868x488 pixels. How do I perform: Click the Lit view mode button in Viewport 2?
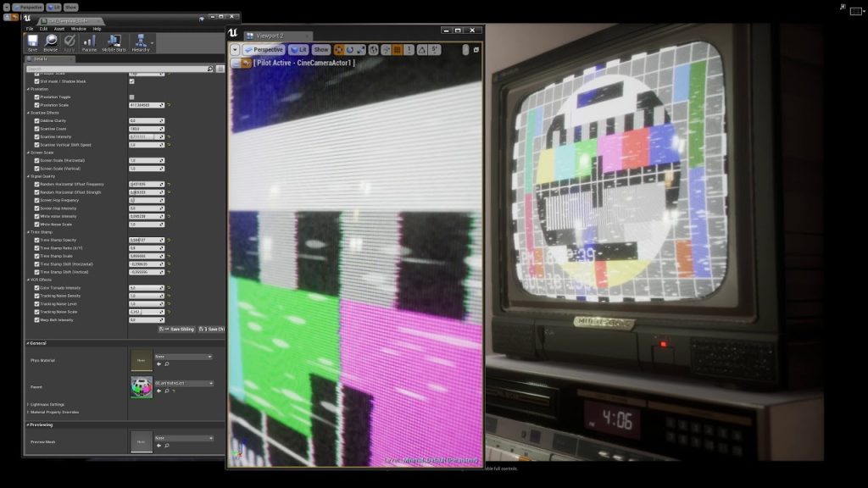click(298, 50)
